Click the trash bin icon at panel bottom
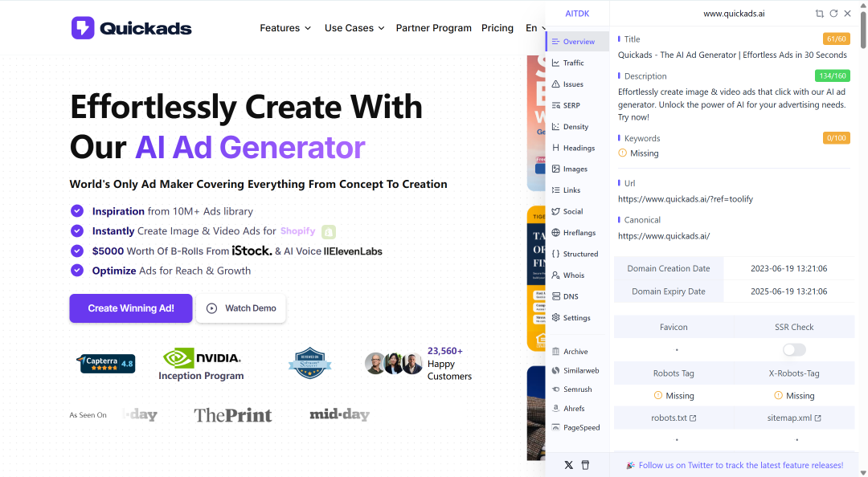Image resolution: width=868 pixels, height=477 pixels. pyautogui.click(x=585, y=465)
